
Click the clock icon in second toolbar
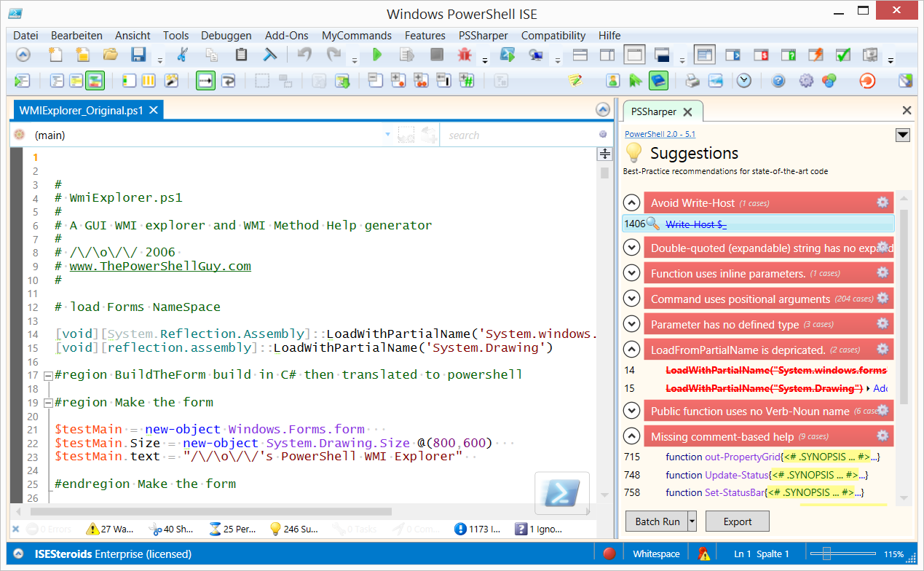click(743, 81)
